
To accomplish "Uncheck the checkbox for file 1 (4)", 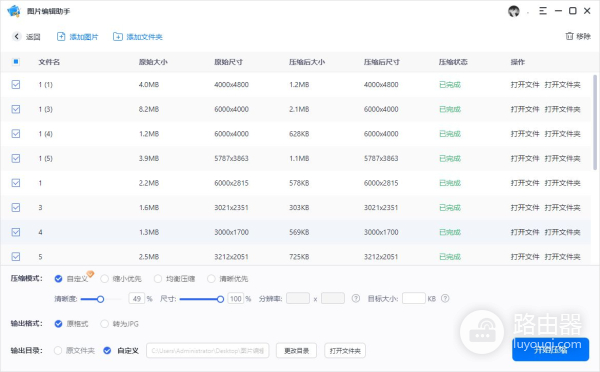I will click(16, 134).
